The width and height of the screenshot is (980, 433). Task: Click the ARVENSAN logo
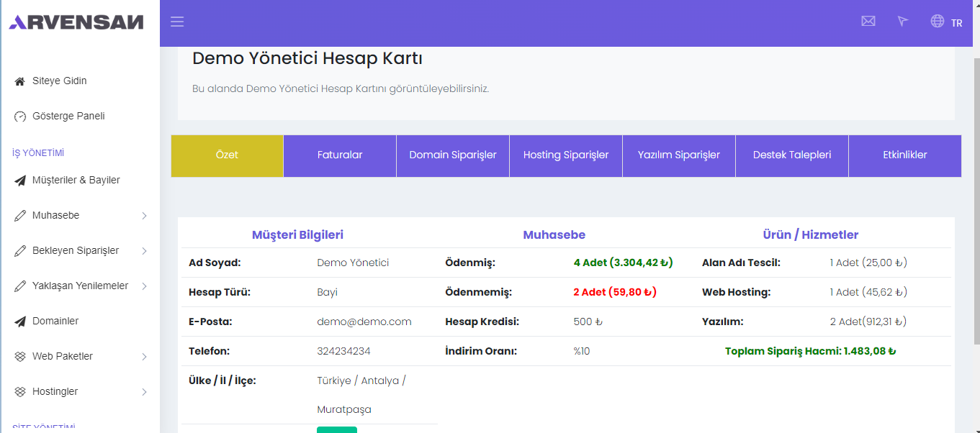(x=76, y=22)
